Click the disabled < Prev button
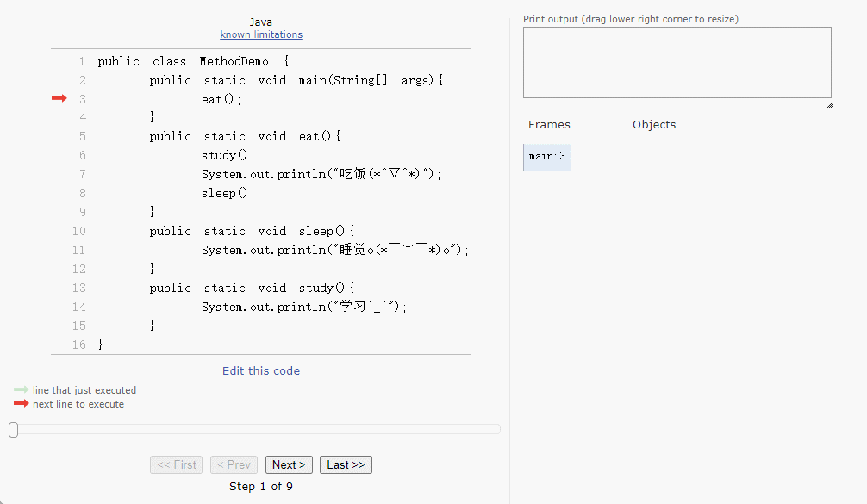 (234, 465)
